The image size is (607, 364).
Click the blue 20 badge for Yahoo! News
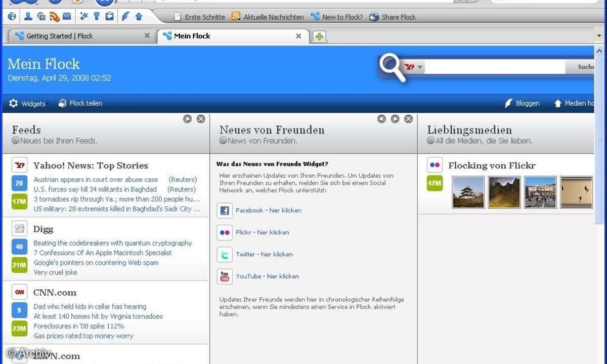19,184
